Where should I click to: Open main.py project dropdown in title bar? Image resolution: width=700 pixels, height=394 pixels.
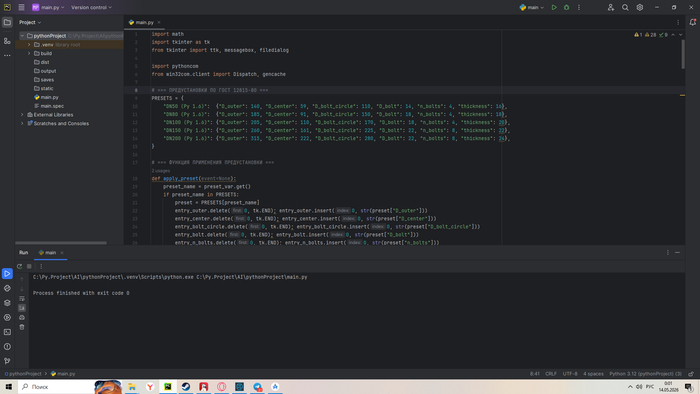[48, 8]
